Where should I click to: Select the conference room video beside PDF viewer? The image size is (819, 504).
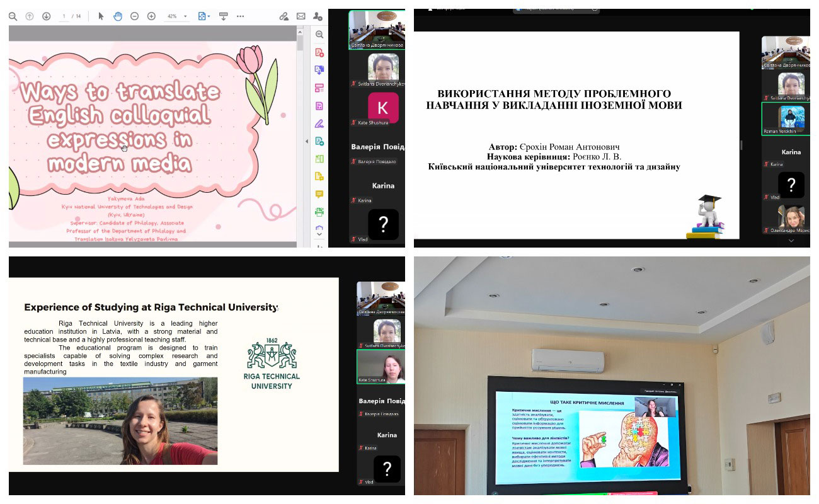point(377,30)
